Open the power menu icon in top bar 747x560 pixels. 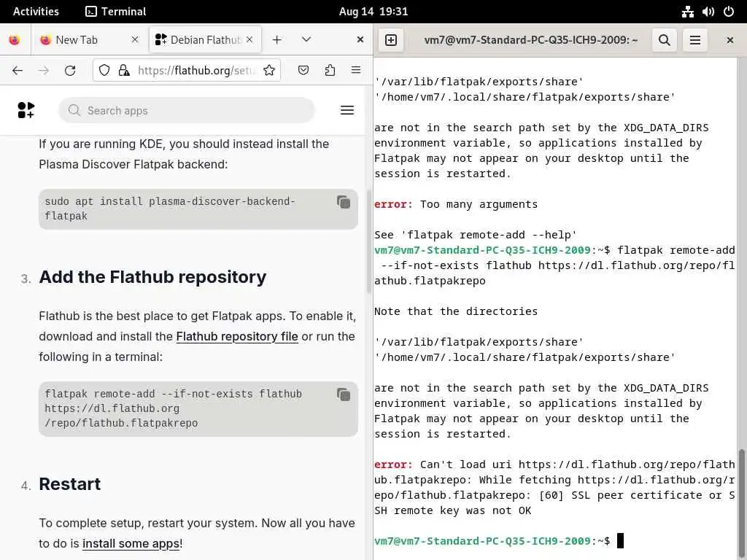point(729,12)
